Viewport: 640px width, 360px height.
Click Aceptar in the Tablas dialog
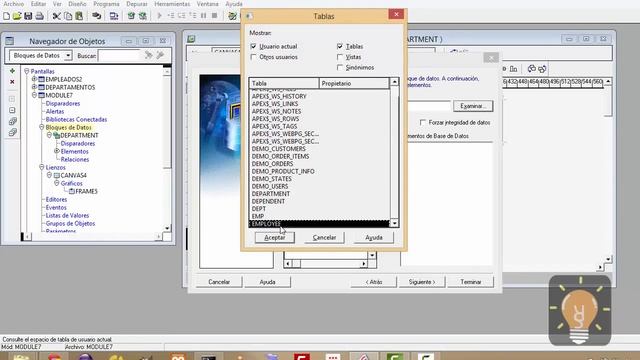coord(275,238)
